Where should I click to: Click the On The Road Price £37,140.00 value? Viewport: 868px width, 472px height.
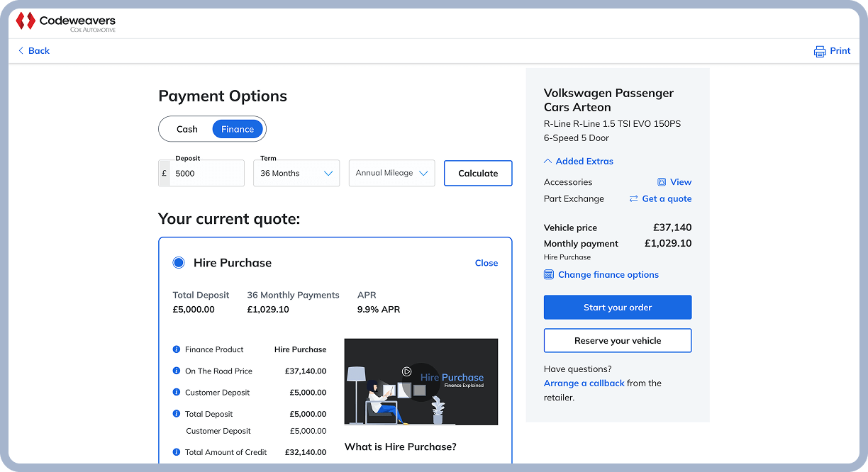coord(306,371)
